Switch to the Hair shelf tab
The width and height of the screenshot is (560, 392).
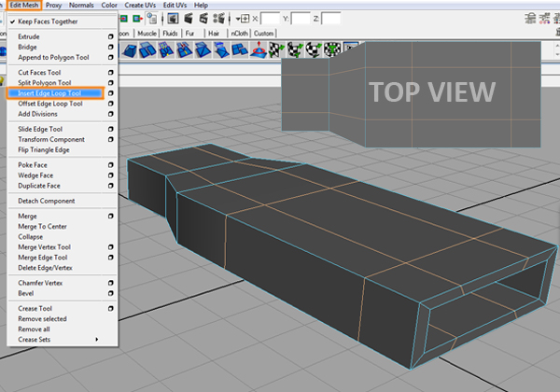click(x=214, y=34)
